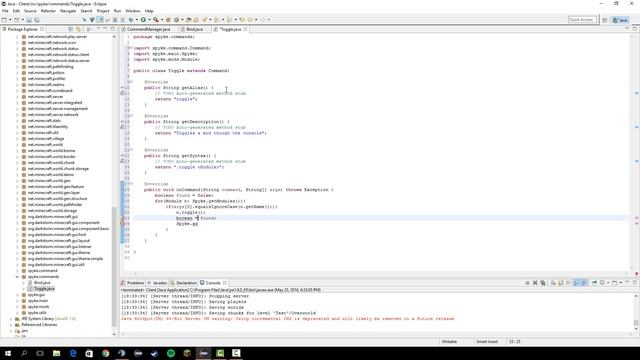The width and height of the screenshot is (640, 360).
Task: Click Collapse All in Package Explorer
Action: point(71,29)
